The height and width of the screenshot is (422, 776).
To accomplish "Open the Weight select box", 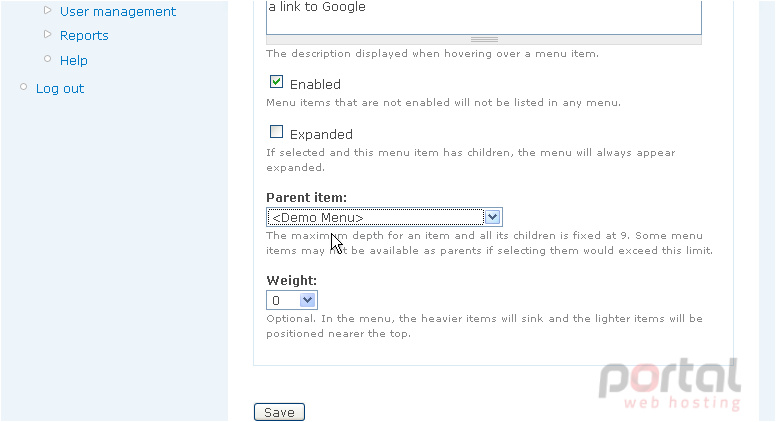I will pyautogui.click(x=292, y=300).
